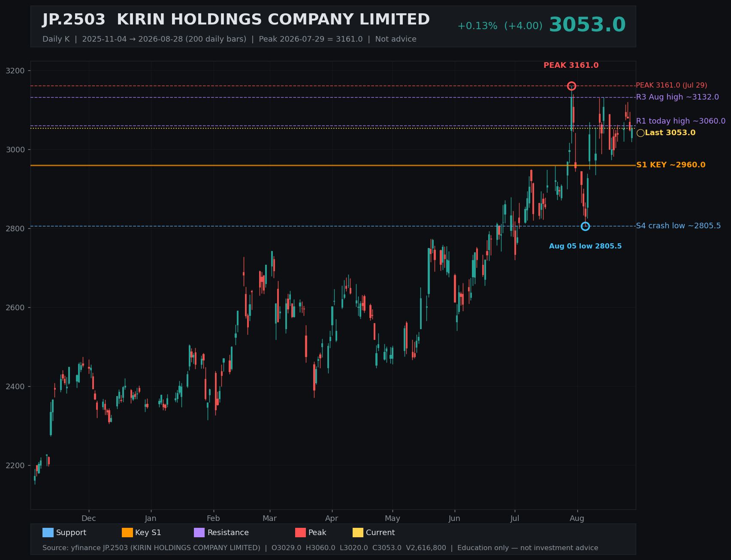Click the 'Daily K' subtitle line

(230, 39)
